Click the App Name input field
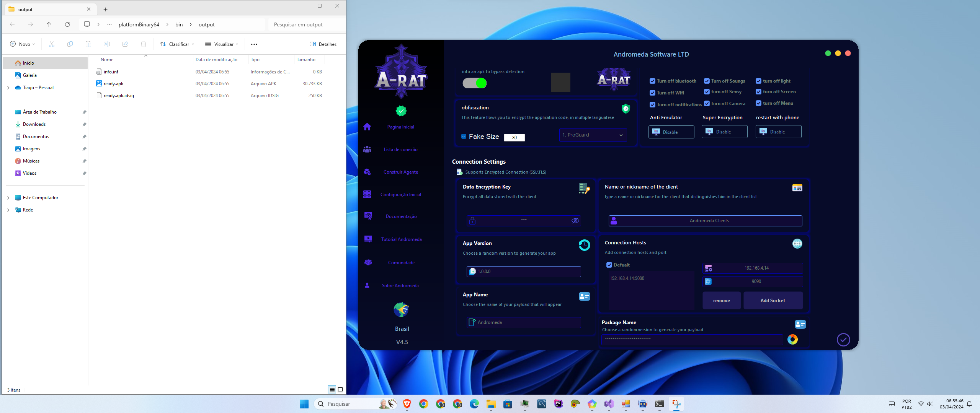 point(524,322)
